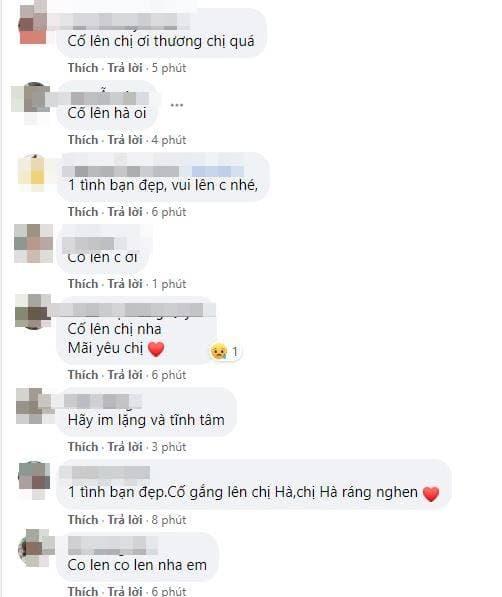This screenshot has height=597, width=502.
Task: Open blurred commenter name above 'Cố lên chị nha'
Action: [132, 310]
